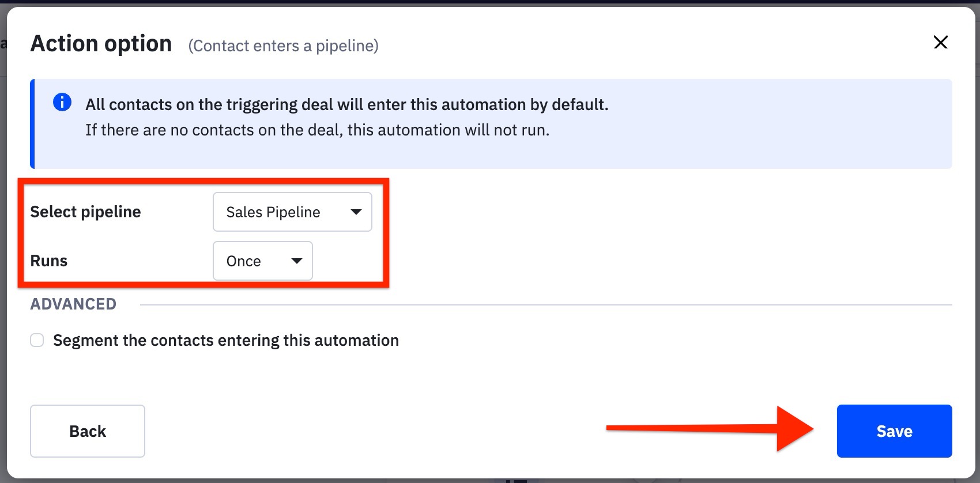Image resolution: width=980 pixels, height=483 pixels.
Task: Open the Runs 'Once' dropdown
Action: [x=262, y=261]
